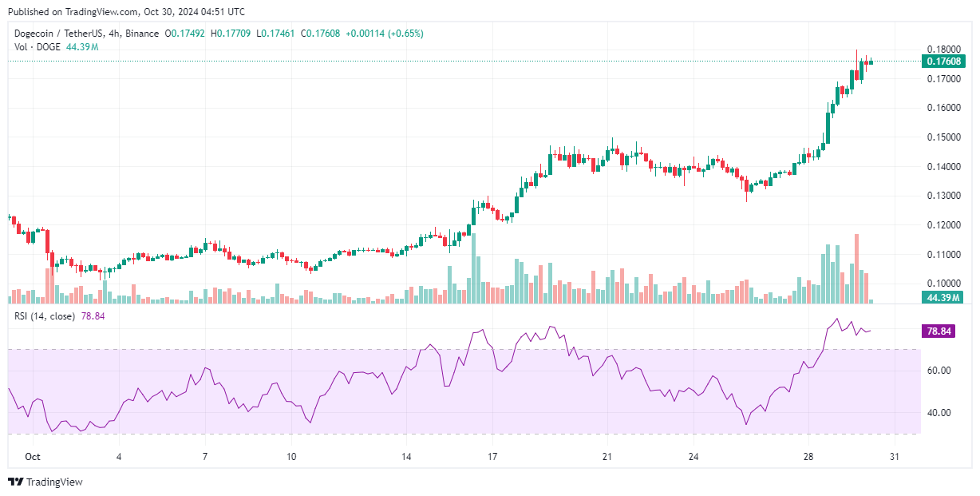Screen dimensions: 980x496
Task: Click the teal volume tag 44.39M on the axis
Action: click(x=942, y=298)
